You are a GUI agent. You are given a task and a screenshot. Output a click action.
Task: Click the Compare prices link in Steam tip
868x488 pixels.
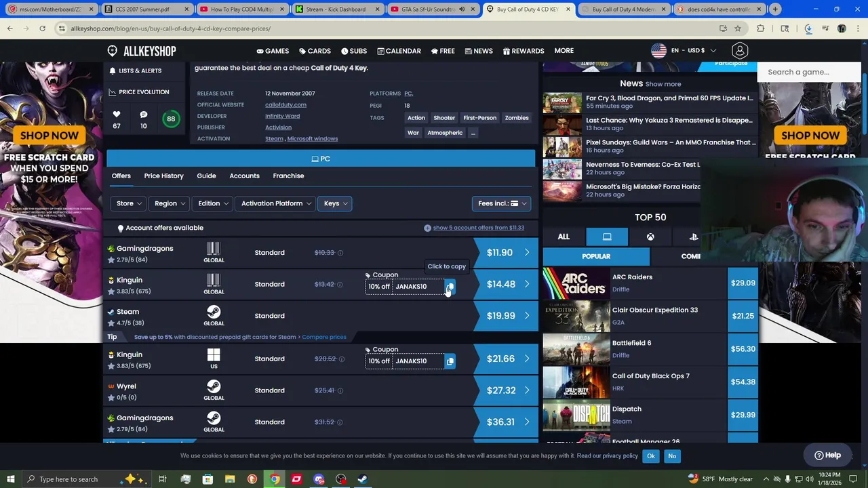point(323,337)
